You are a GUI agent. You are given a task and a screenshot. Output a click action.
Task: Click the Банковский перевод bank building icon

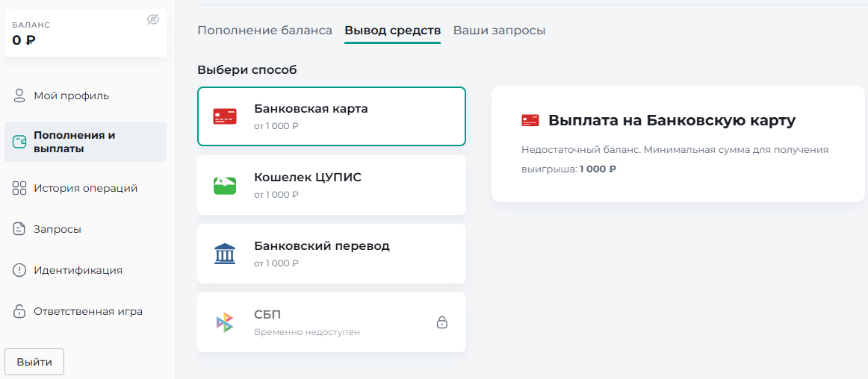click(225, 254)
